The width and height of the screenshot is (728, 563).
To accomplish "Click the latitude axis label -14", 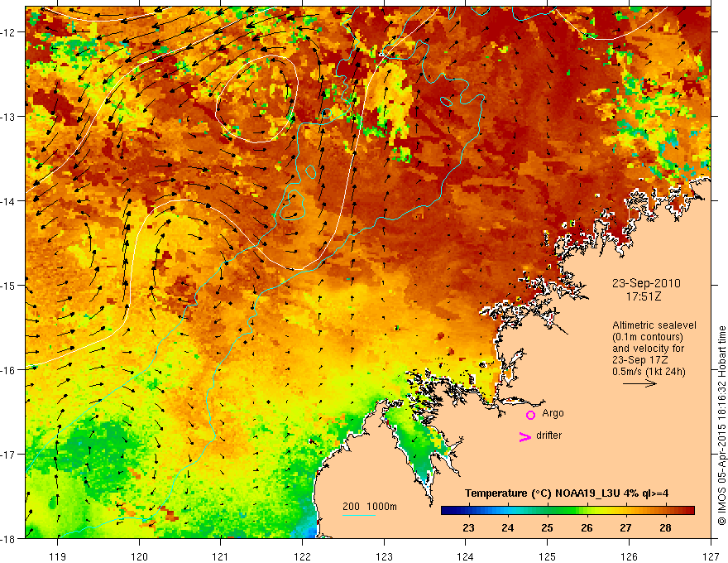I will click(x=9, y=201).
